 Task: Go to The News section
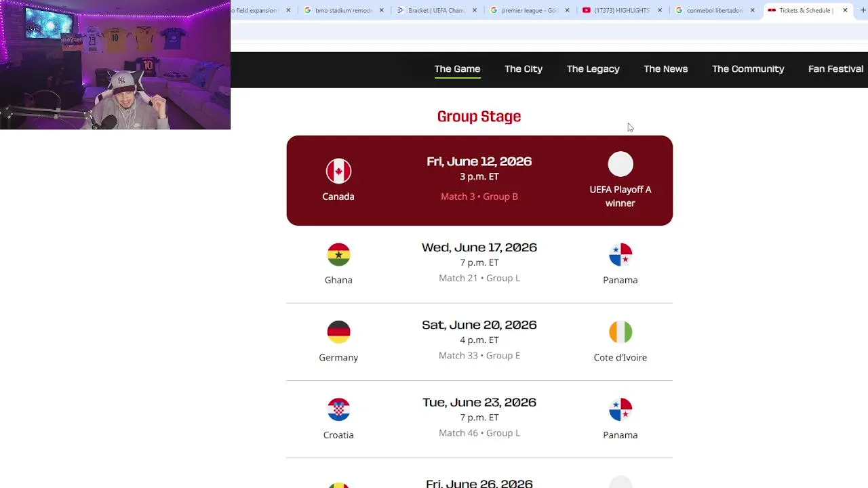(x=665, y=69)
